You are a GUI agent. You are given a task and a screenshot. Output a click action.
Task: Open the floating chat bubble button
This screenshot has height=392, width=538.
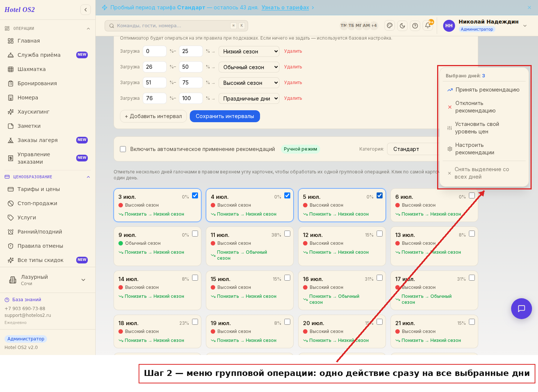pos(522,309)
